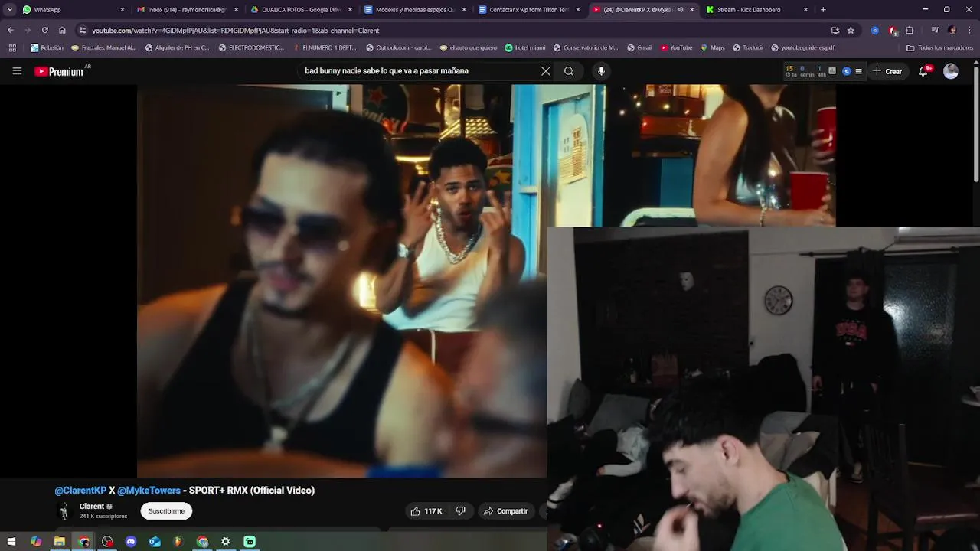
Task: Open Maps bookmark
Action: 712,47
